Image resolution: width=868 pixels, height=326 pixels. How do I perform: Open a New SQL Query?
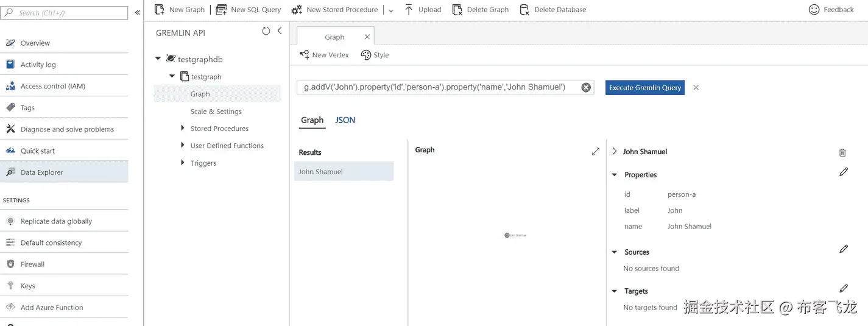[249, 9]
